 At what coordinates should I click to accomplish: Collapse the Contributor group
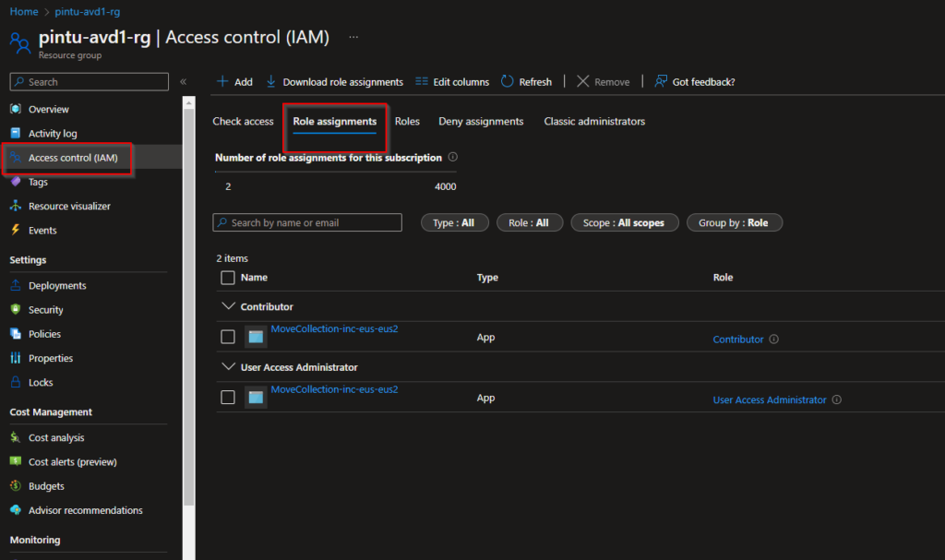click(x=229, y=306)
